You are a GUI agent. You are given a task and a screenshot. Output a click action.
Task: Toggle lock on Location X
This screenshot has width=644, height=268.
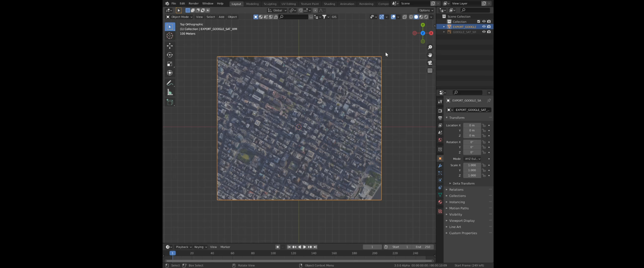pos(484,125)
